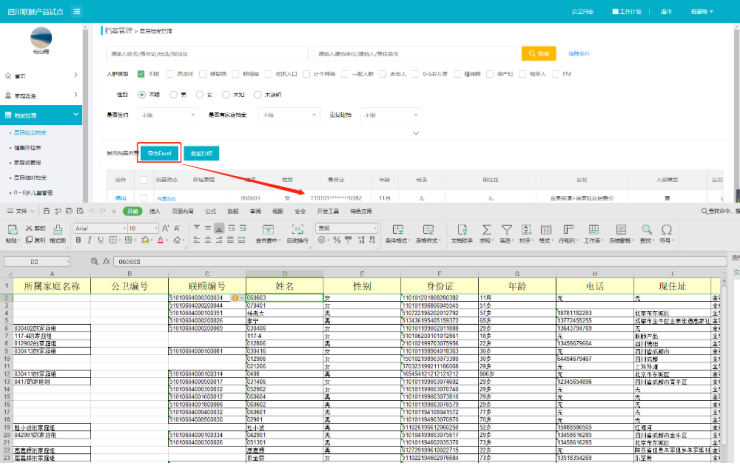Select the 男 gender radio button

pos(173,94)
